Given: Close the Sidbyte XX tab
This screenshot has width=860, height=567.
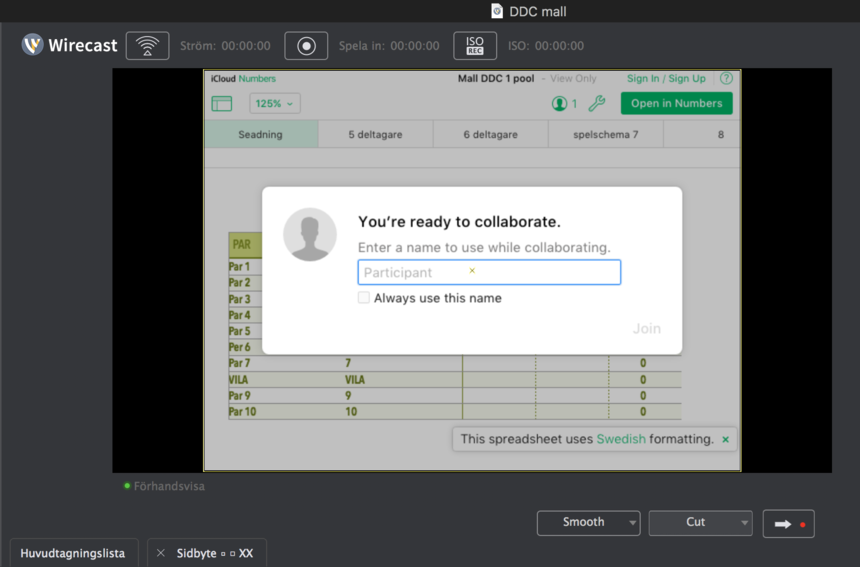Looking at the screenshot, I should point(161,553).
